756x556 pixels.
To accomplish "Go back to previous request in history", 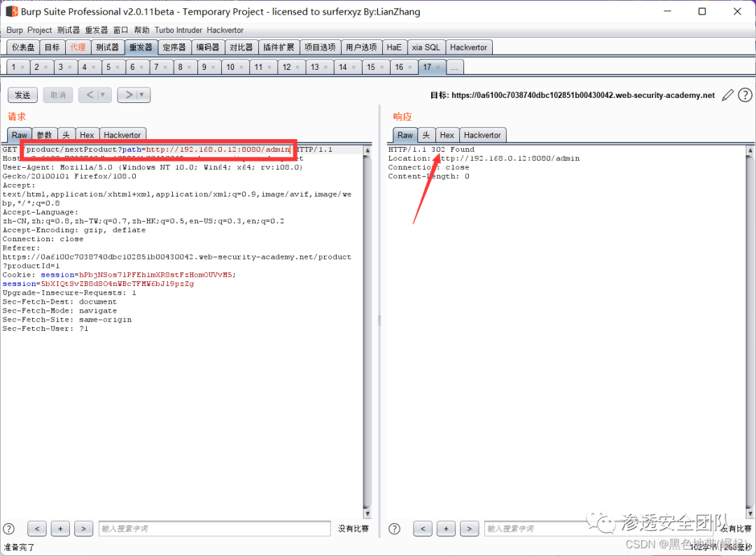I will [x=90, y=95].
